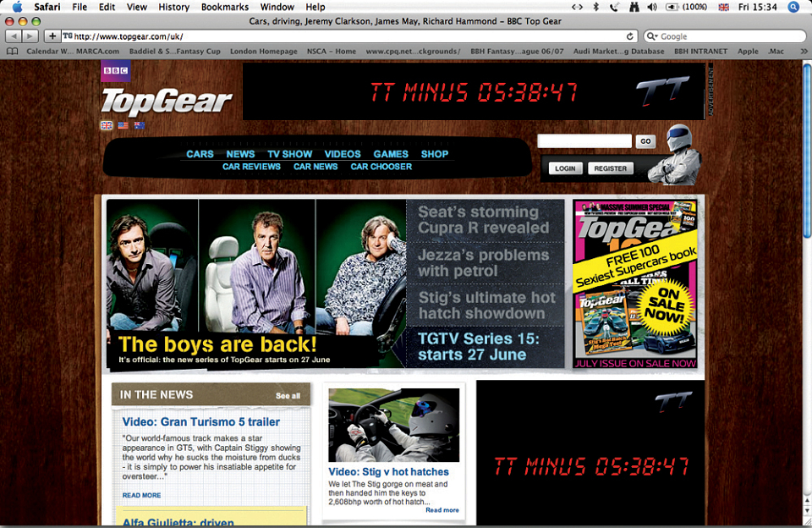The image size is (812, 528).
Task: Open the Safari menu
Action: pos(47,7)
